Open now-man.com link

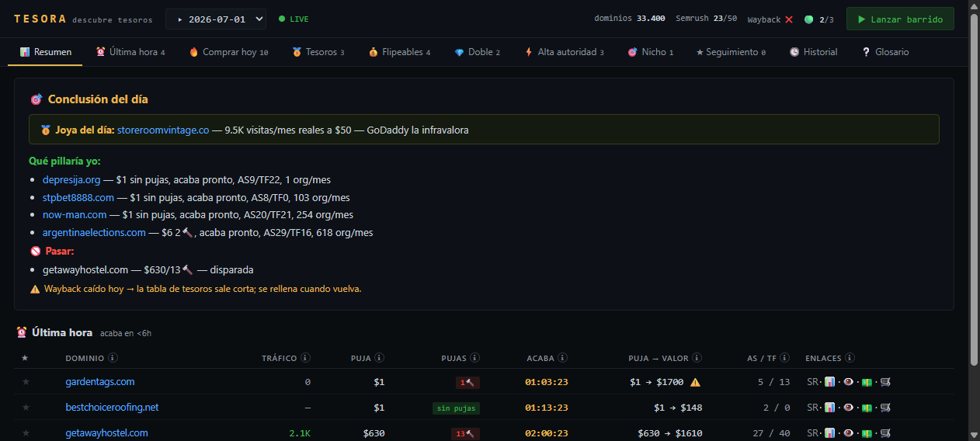point(75,214)
